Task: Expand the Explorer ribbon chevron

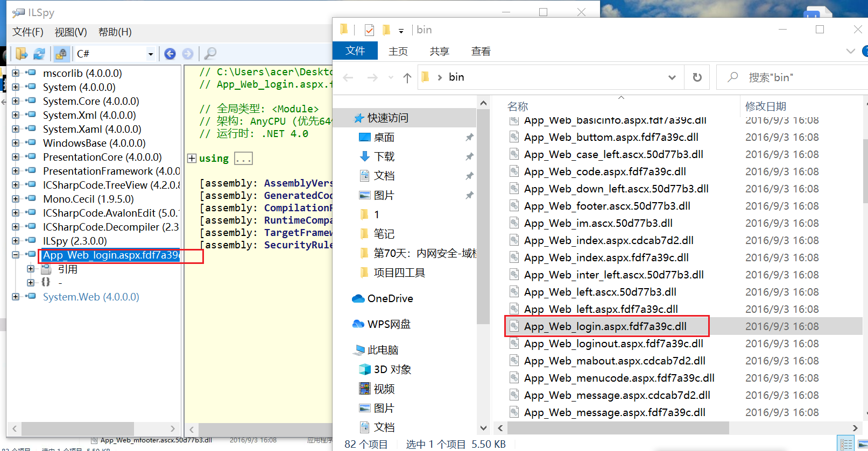Action: [851, 51]
